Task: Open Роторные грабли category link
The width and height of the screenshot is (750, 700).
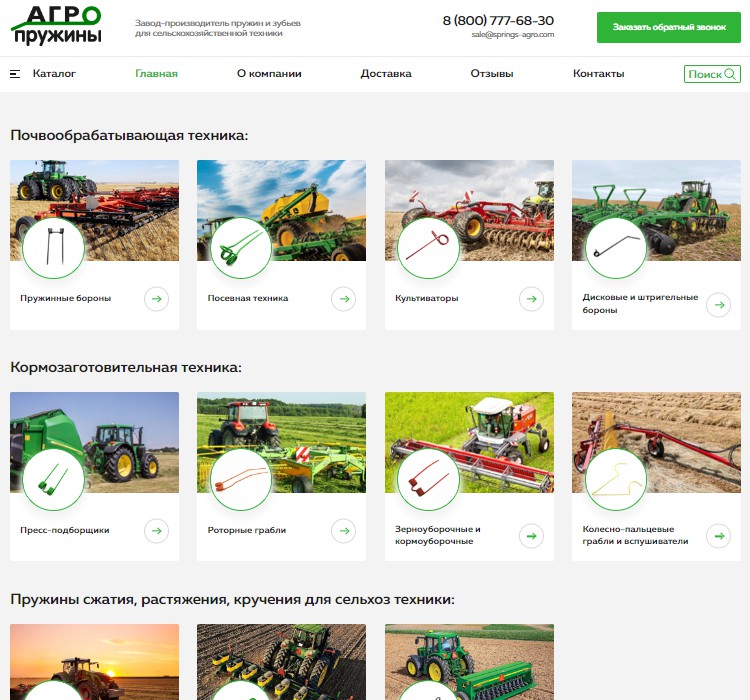Action: click(x=247, y=530)
